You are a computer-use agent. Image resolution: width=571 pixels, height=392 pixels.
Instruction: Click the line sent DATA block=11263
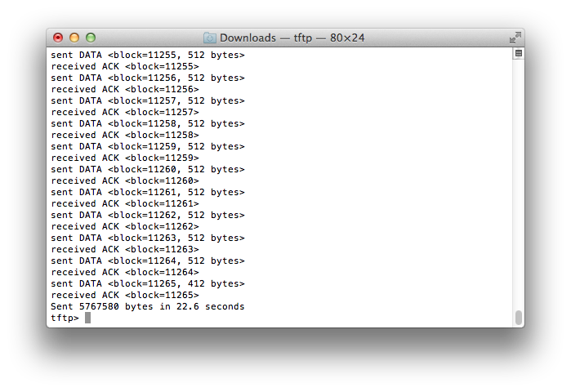(148, 238)
